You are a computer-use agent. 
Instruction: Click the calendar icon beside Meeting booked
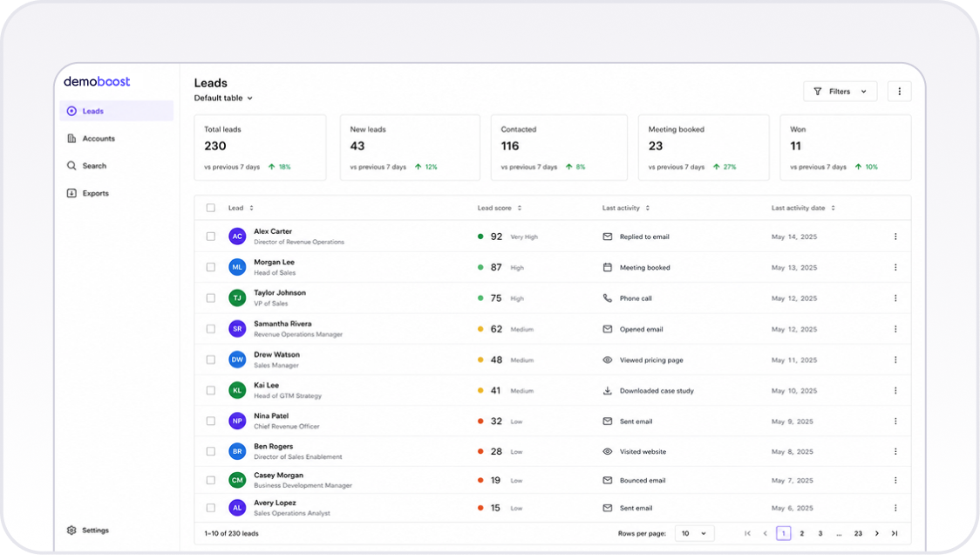point(607,267)
